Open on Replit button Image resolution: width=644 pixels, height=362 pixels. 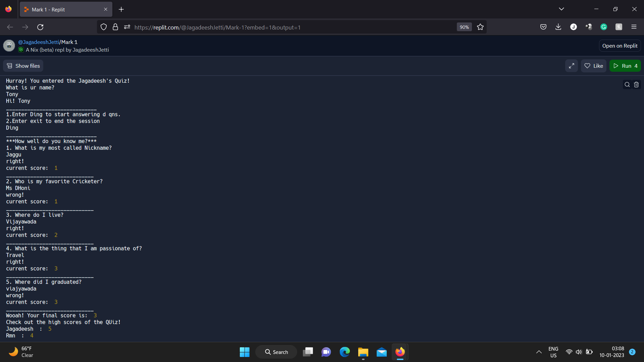620,46
